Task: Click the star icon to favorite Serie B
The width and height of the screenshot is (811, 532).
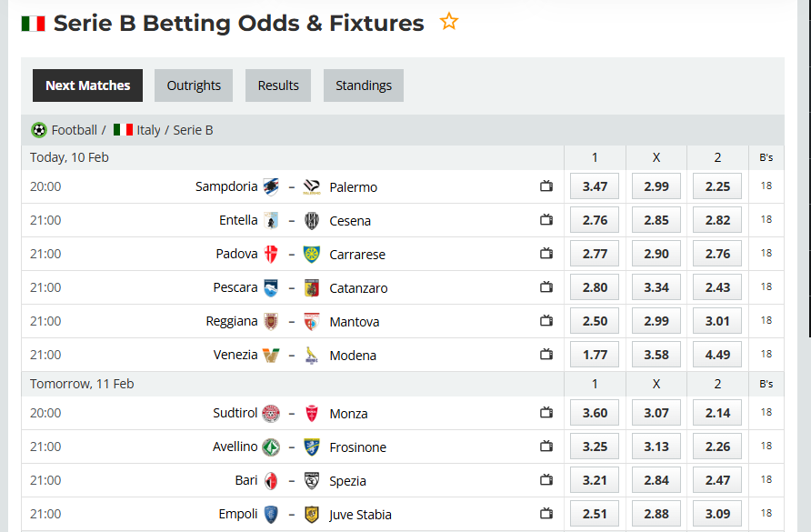Action: click(x=448, y=22)
